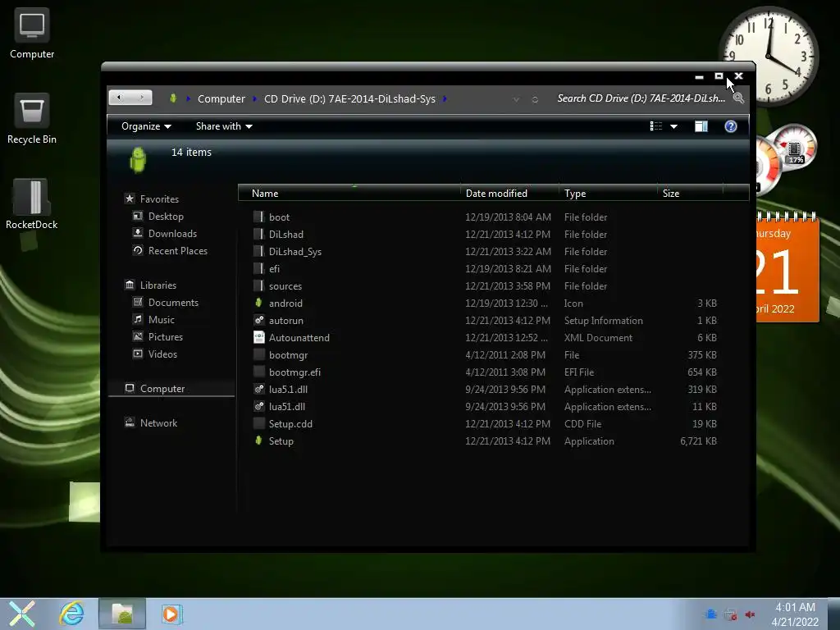
Task: Click the Back navigation arrow
Action: [x=120, y=98]
